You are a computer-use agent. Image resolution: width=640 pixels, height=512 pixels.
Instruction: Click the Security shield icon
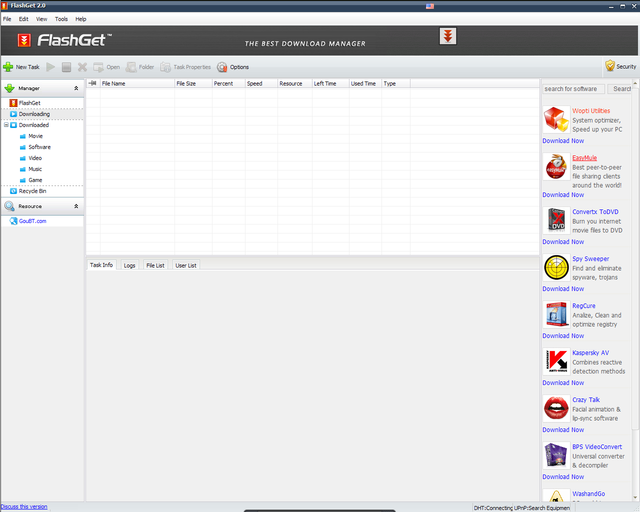(x=610, y=66)
